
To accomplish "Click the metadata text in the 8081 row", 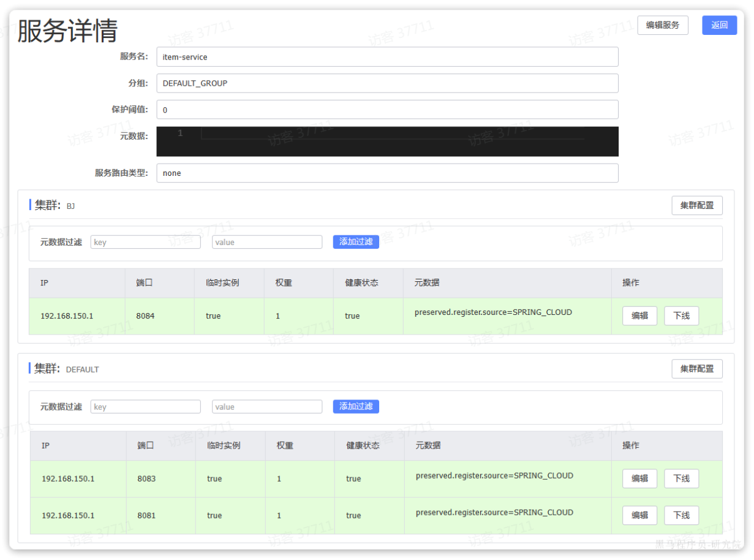I will tap(494, 512).
